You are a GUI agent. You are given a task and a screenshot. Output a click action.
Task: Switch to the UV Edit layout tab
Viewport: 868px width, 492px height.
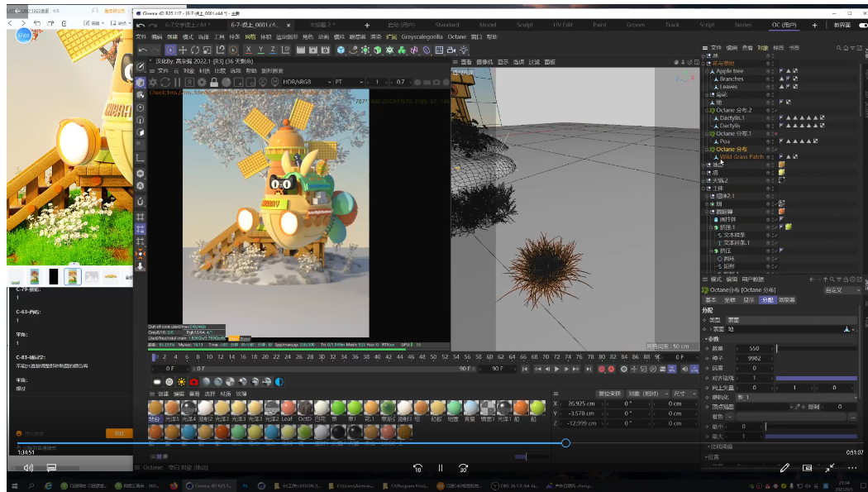point(562,25)
